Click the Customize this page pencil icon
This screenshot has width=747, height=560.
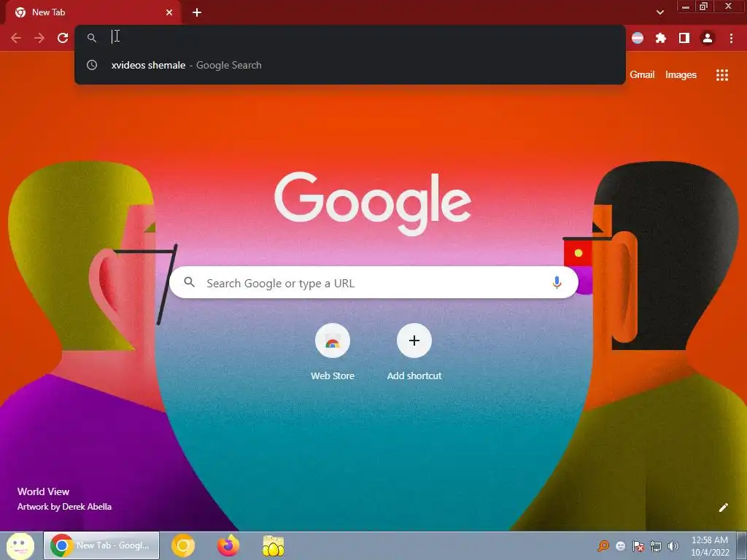tap(723, 507)
